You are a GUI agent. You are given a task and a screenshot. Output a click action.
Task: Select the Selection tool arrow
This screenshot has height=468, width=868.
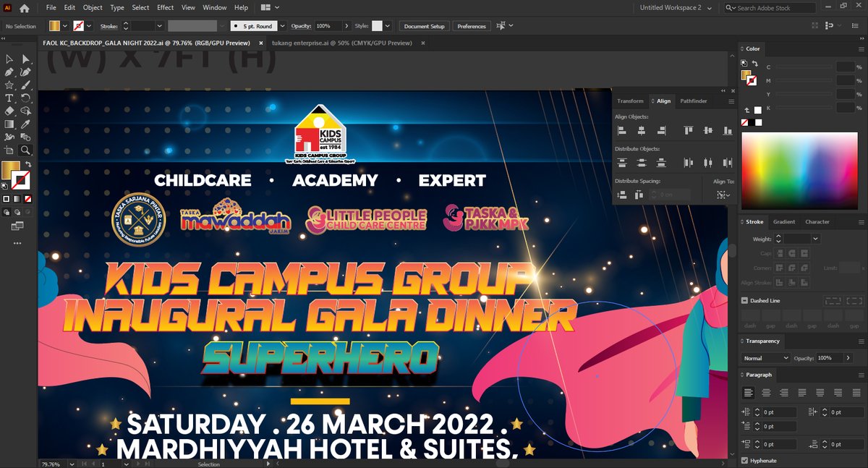click(9, 59)
